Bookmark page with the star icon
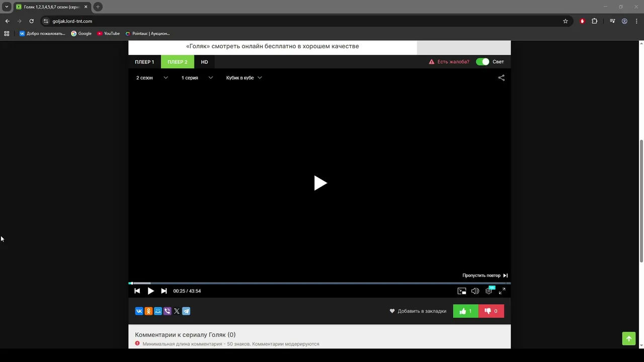 (x=566, y=21)
